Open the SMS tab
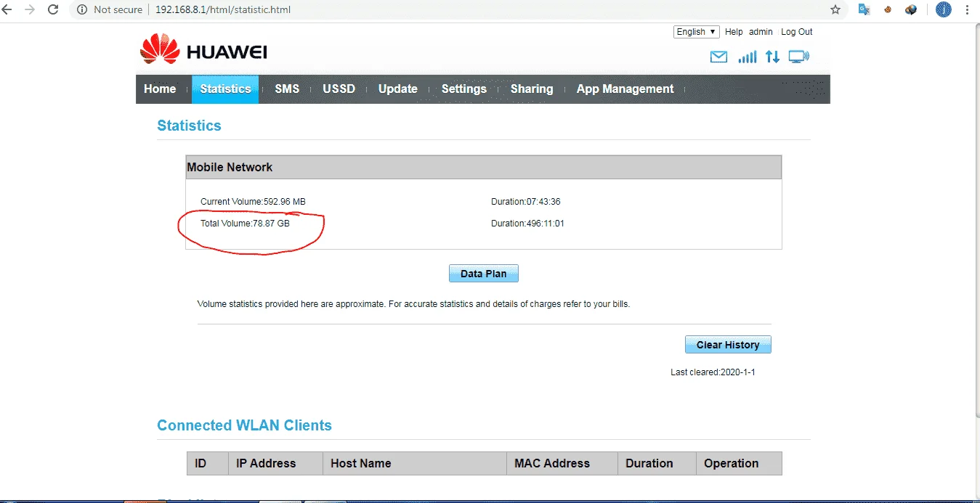Viewport: 980px width, 503px height. 287,89
